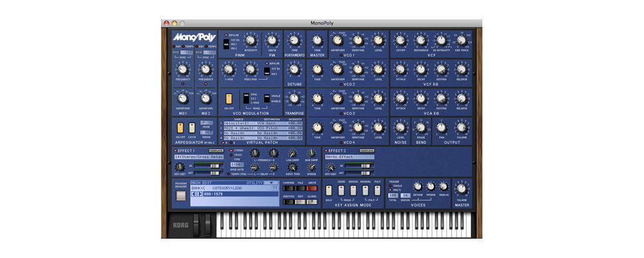Click the Noise Level knob
The width and height of the screenshot is (644, 258).
click(x=401, y=127)
